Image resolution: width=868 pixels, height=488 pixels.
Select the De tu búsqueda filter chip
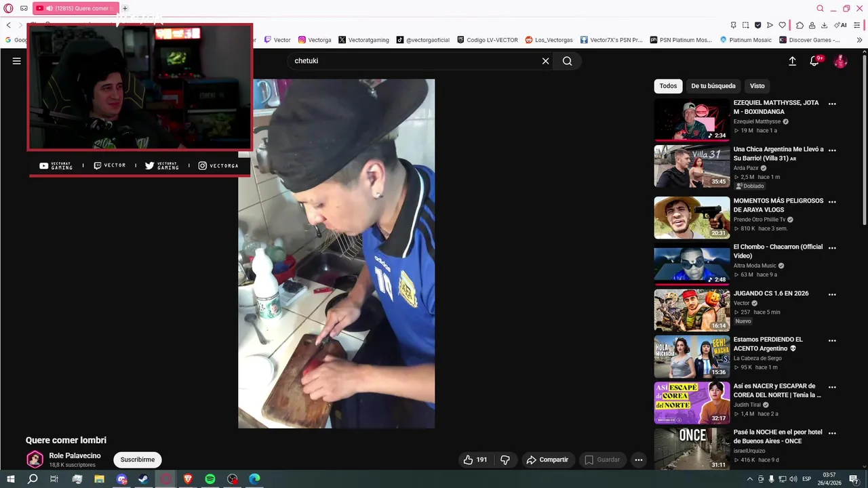click(713, 86)
